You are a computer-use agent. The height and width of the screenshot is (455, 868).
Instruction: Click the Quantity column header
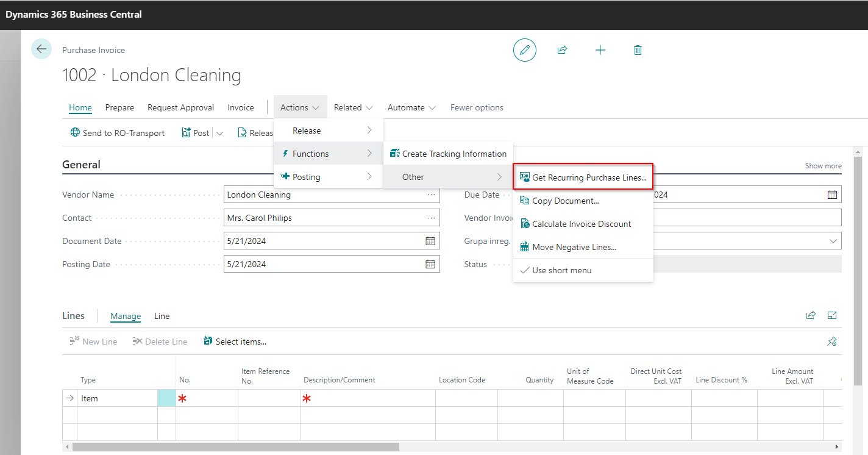tap(539, 380)
